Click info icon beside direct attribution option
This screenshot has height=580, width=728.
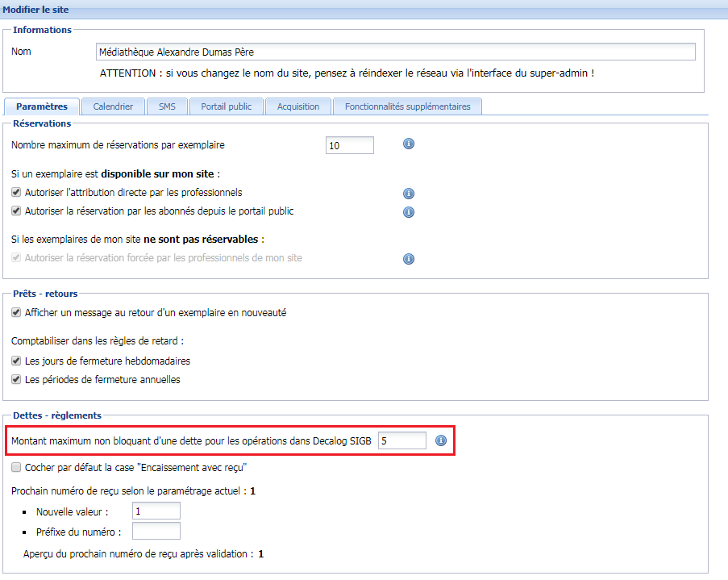[x=409, y=194]
